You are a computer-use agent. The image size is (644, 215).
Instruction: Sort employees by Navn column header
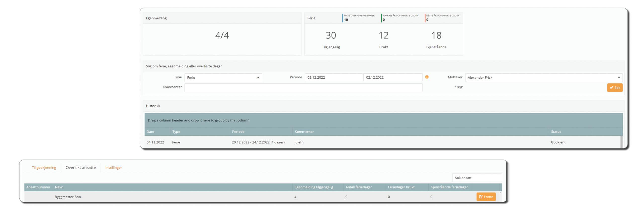pyautogui.click(x=173, y=187)
